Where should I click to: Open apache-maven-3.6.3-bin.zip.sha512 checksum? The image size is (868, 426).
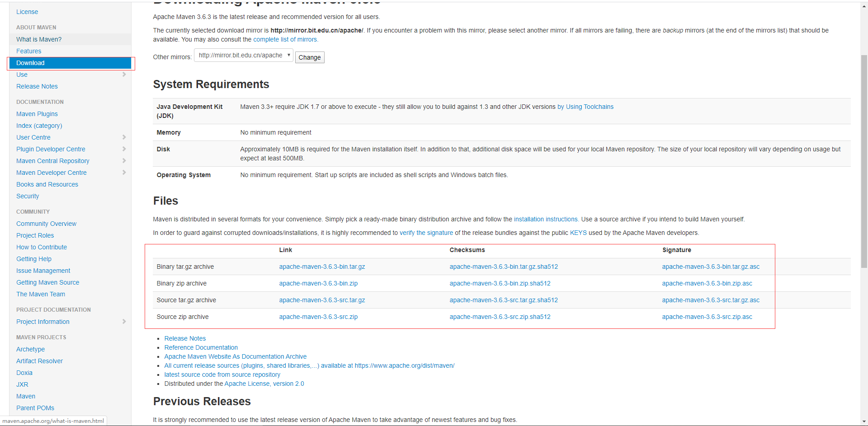click(x=500, y=283)
